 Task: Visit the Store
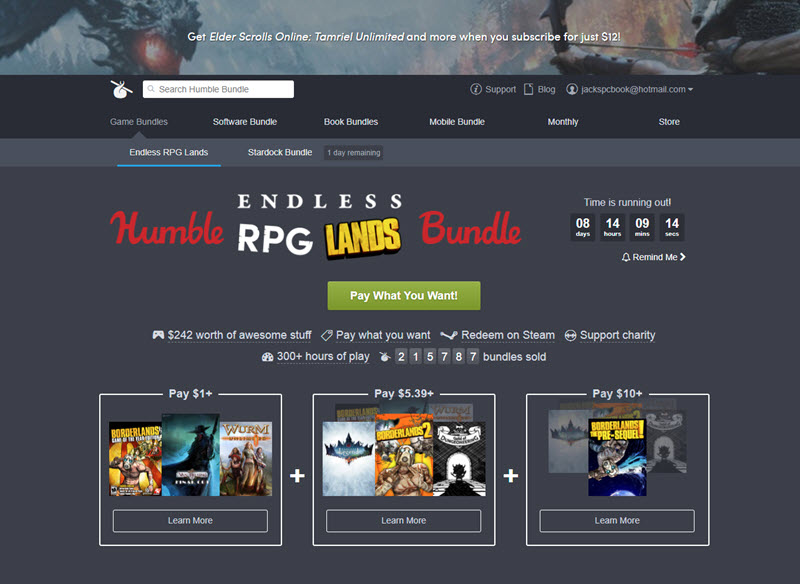[669, 122]
